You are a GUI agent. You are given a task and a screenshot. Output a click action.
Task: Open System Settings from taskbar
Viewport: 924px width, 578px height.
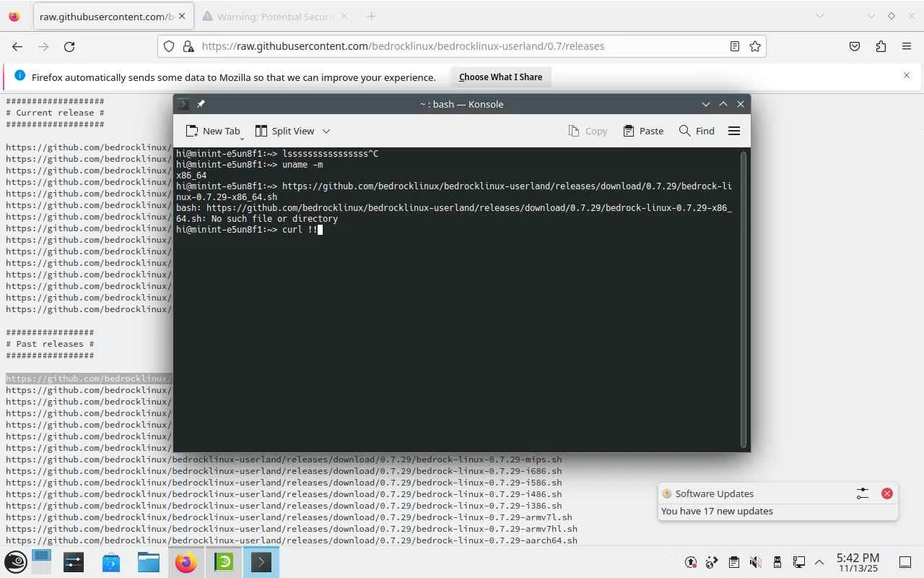74,562
